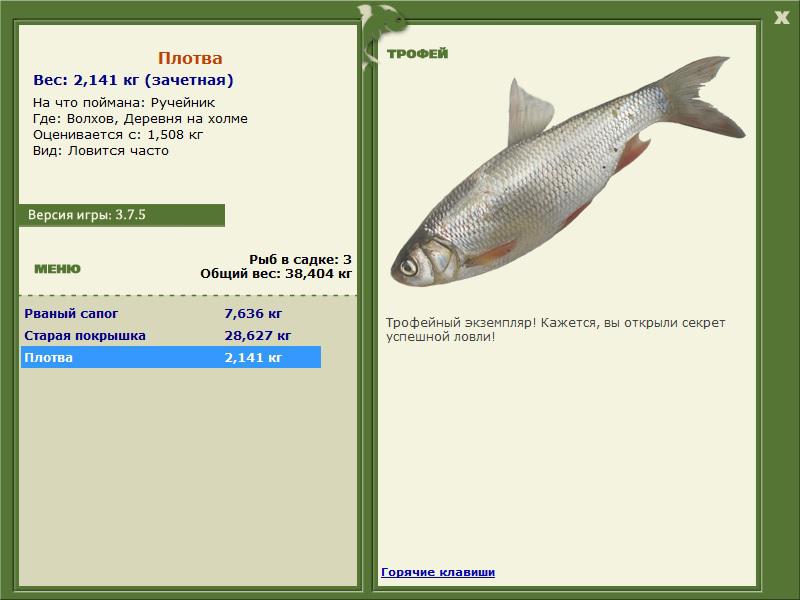Click the Вес: 2,141 кг (зачетная) line
Screen dimensions: 800x600
[133, 80]
